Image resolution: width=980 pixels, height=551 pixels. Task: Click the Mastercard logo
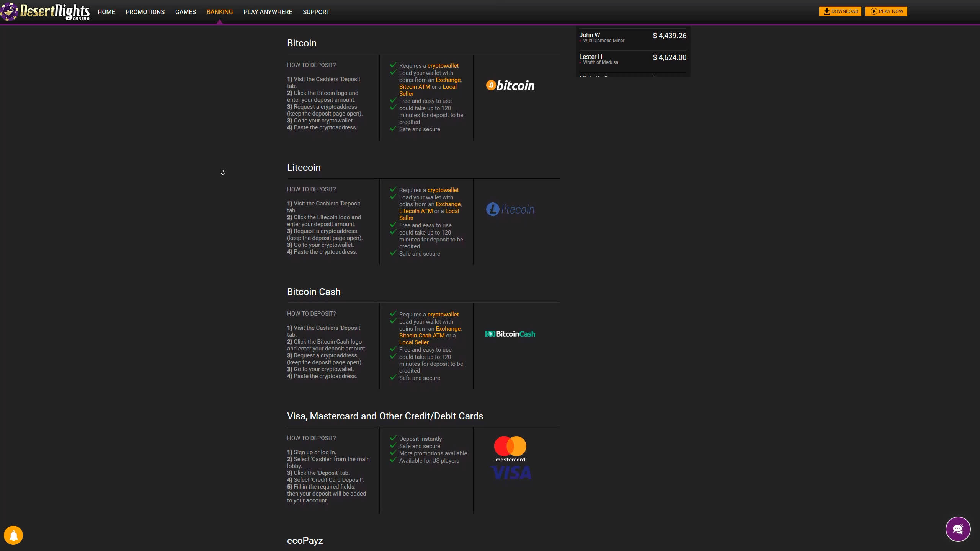click(510, 448)
